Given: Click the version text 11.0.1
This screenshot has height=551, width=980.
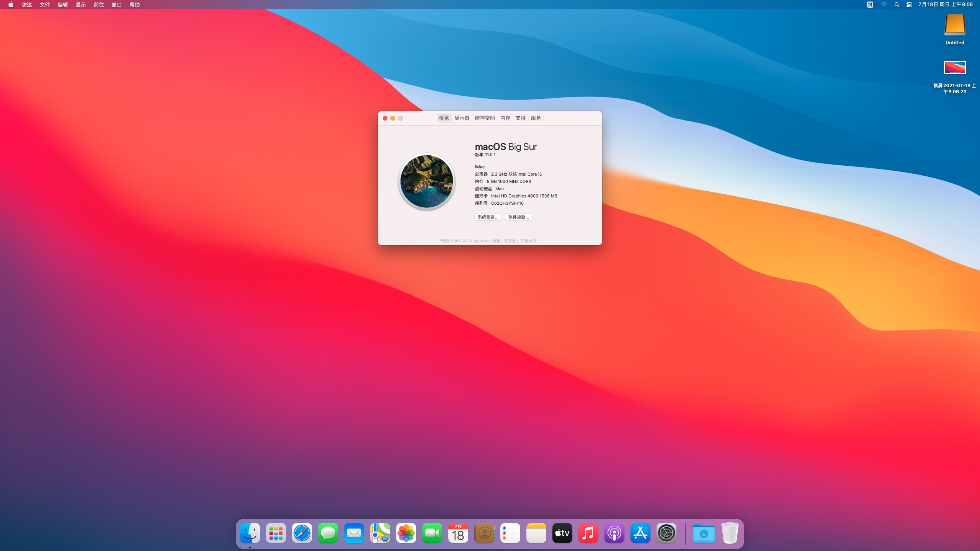Looking at the screenshot, I should (490, 155).
